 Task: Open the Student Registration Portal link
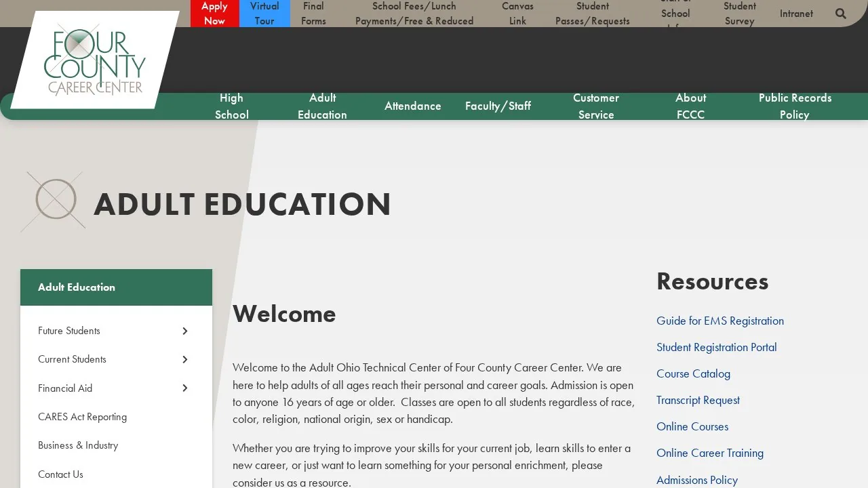pos(717,347)
